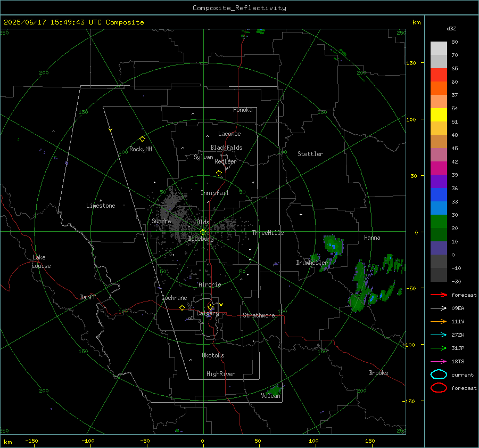
Task: Click the HighRiver city label
Action: click(221, 374)
